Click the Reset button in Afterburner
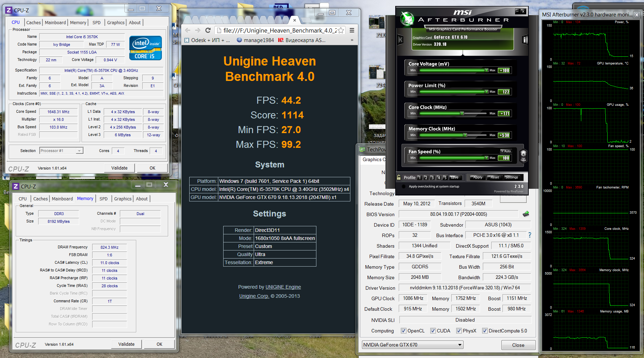Image resolution: width=644 pixels, height=358 pixels. pos(494,177)
